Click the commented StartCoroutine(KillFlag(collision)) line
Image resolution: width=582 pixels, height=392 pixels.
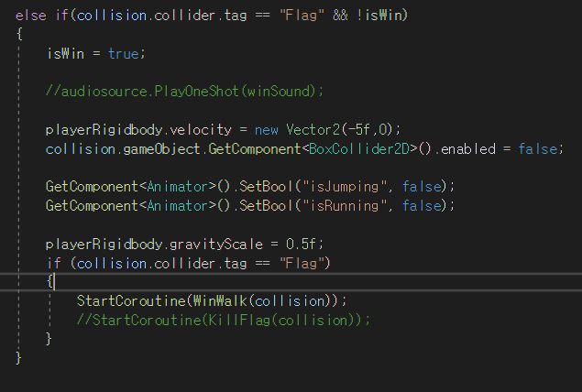(224, 320)
